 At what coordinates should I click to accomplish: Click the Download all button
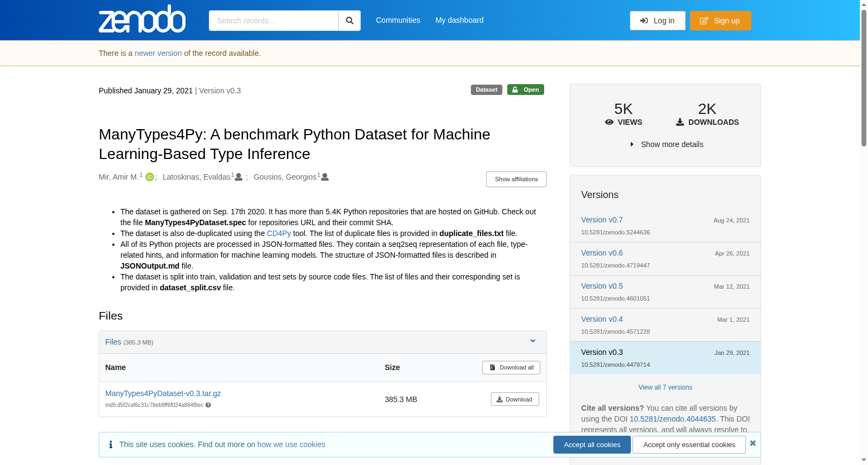[511, 367]
